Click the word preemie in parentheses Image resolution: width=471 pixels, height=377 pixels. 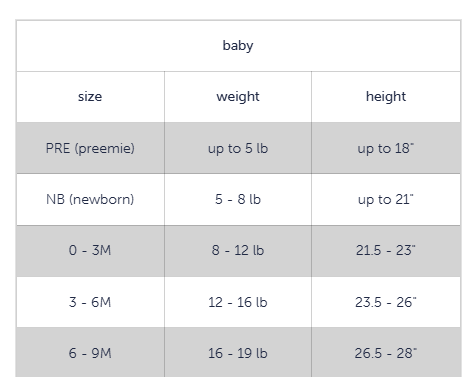pos(105,148)
